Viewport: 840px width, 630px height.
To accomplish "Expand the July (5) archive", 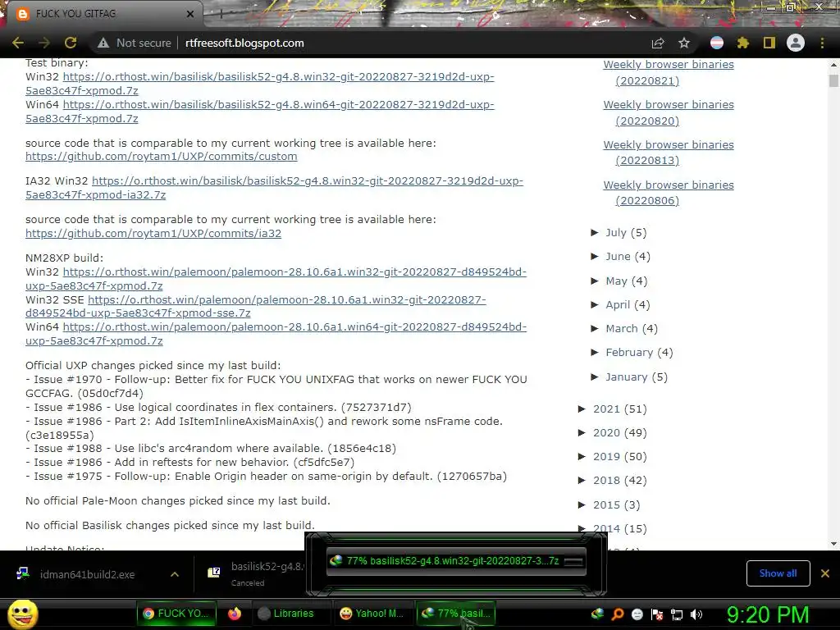I will pyautogui.click(x=595, y=232).
